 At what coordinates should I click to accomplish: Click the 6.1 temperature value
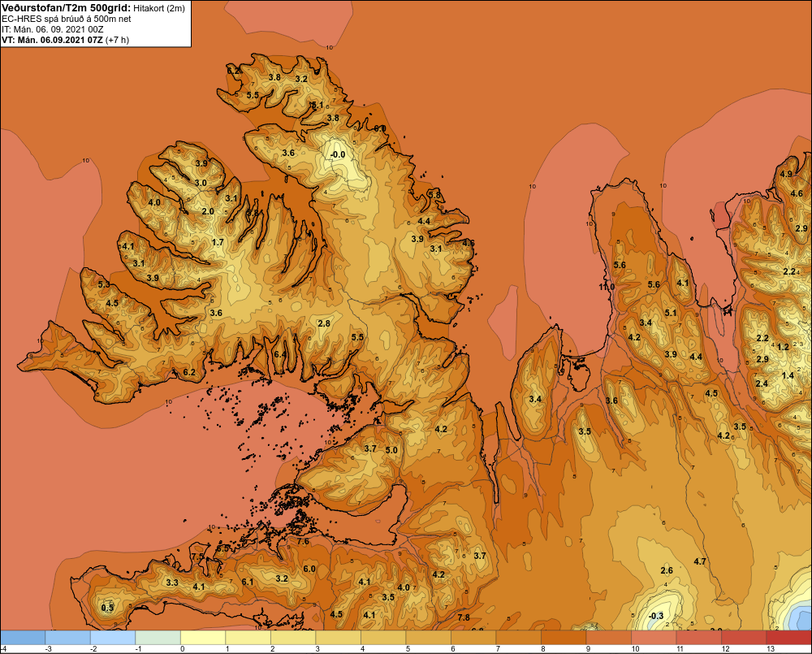[x=248, y=582]
